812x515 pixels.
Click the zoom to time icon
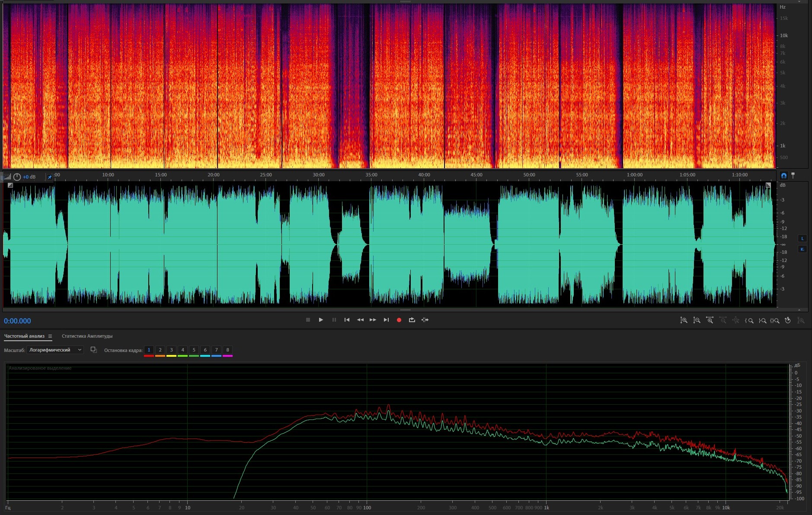tap(788, 320)
